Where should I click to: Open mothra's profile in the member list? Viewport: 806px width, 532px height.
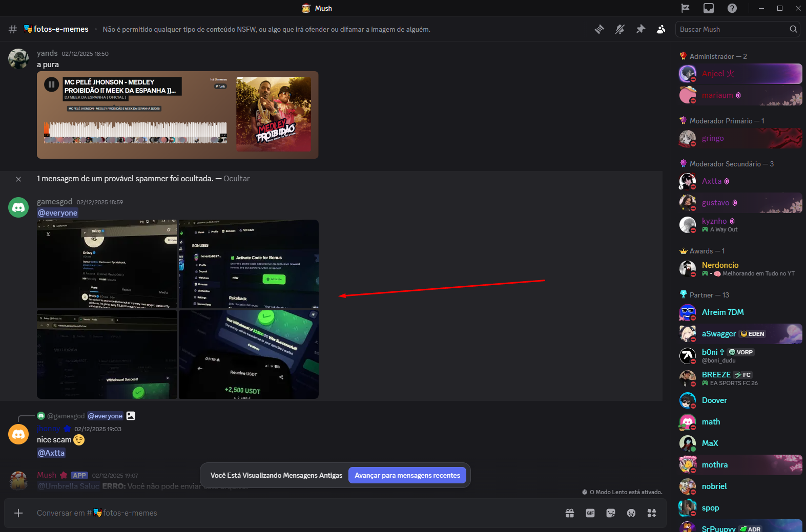740,465
